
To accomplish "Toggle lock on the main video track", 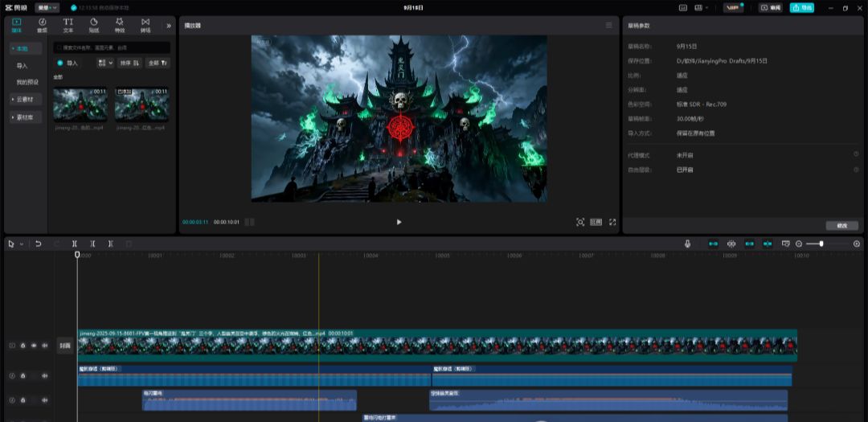I will point(23,346).
